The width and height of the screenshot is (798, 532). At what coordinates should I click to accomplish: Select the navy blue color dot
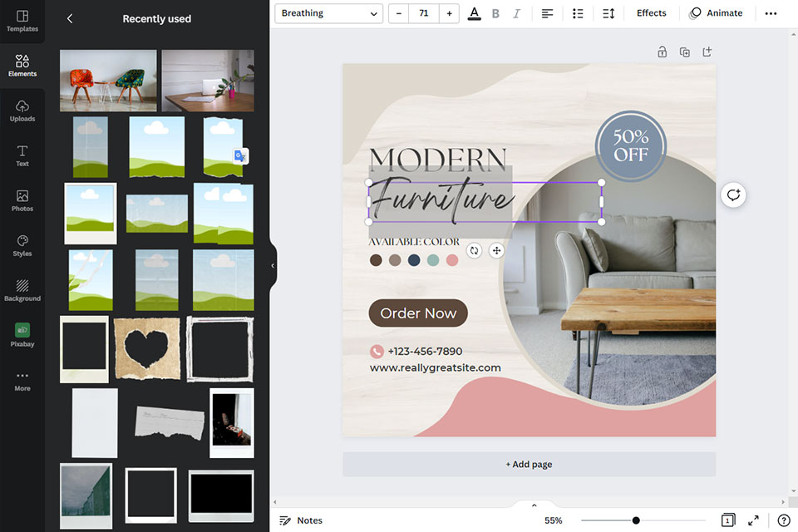(414, 261)
